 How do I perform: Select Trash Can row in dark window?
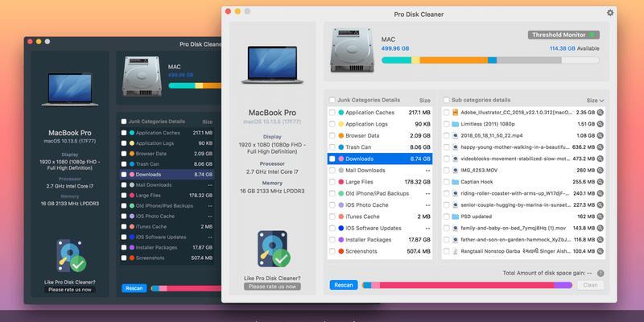point(167,164)
